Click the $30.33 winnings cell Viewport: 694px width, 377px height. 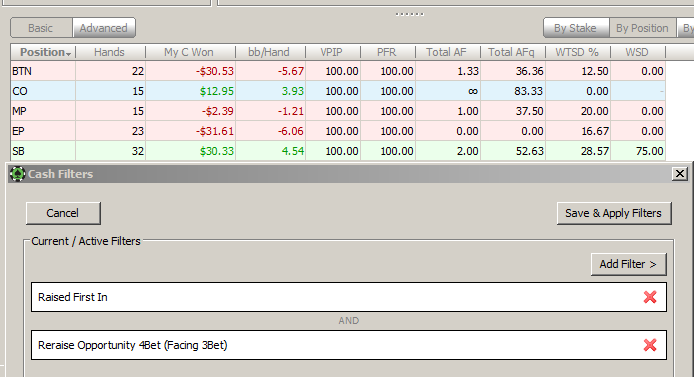(191, 151)
